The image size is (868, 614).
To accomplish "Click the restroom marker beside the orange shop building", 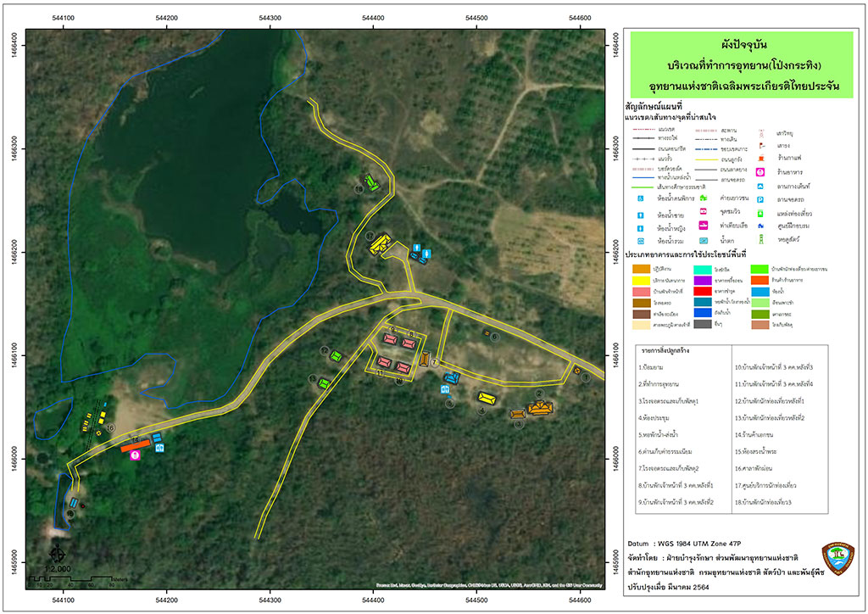I will tap(160, 447).
